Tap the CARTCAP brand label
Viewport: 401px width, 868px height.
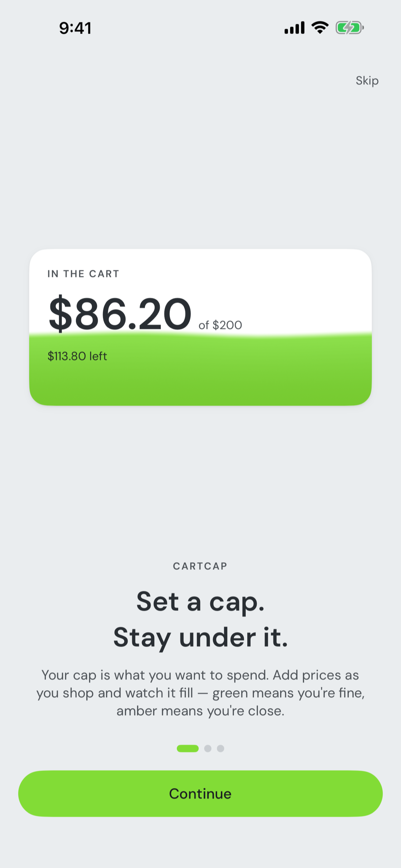[x=200, y=566]
